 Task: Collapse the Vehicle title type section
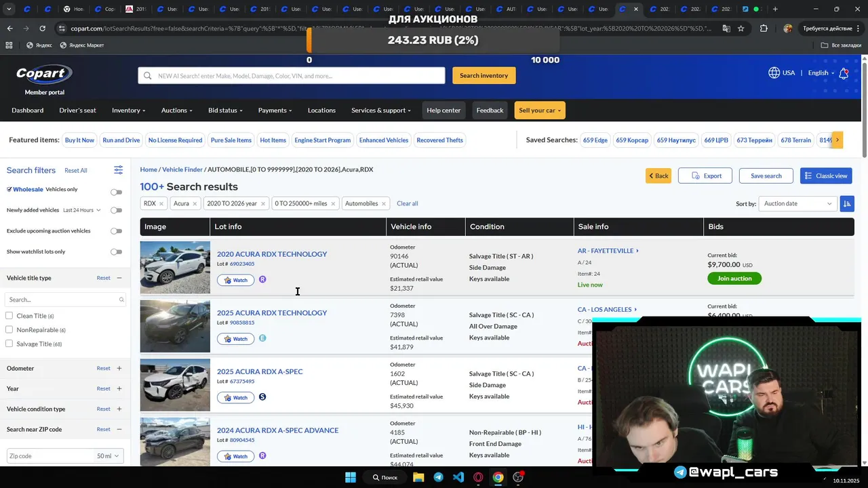tap(119, 278)
